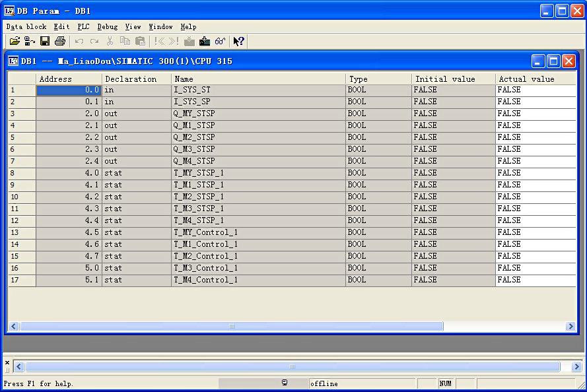Save the data block with the floppy icon
This screenshot has height=392, width=587.
coord(45,41)
